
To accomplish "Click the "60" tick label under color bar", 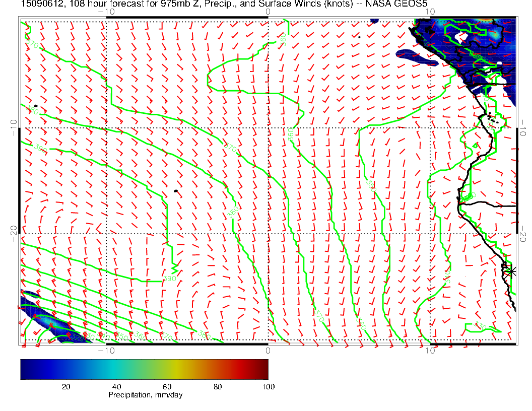I will click(167, 387).
